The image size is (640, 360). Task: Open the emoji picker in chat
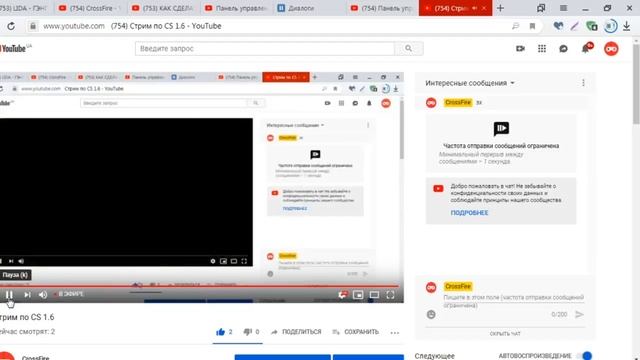[431, 314]
